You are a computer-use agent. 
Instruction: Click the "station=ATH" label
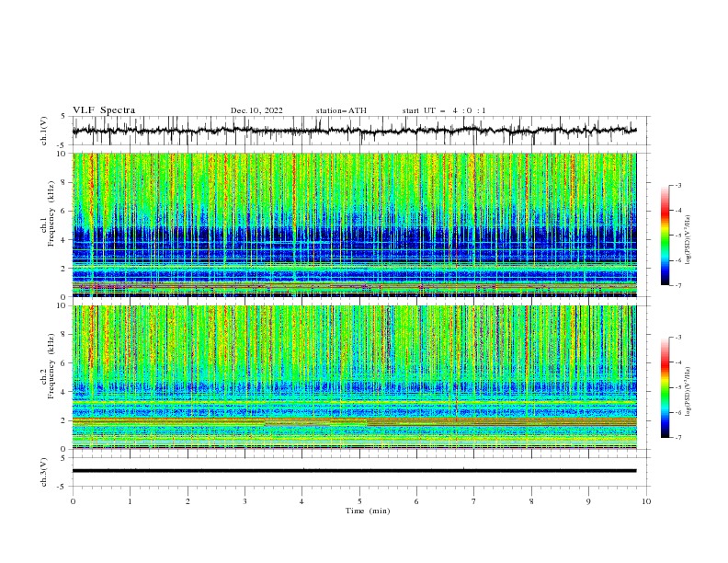(341, 110)
